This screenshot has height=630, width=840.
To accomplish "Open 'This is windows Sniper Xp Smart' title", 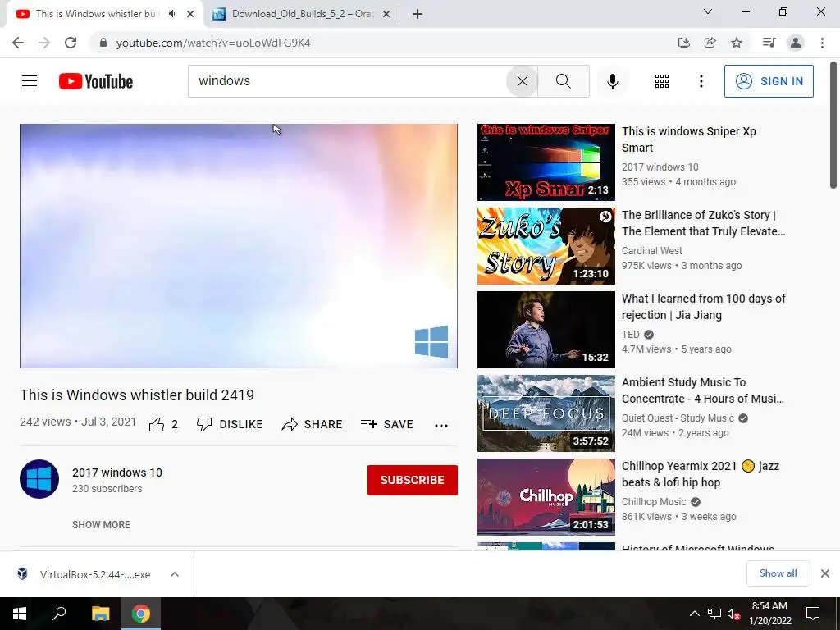I will pyautogui.click(x=689, y=139).
